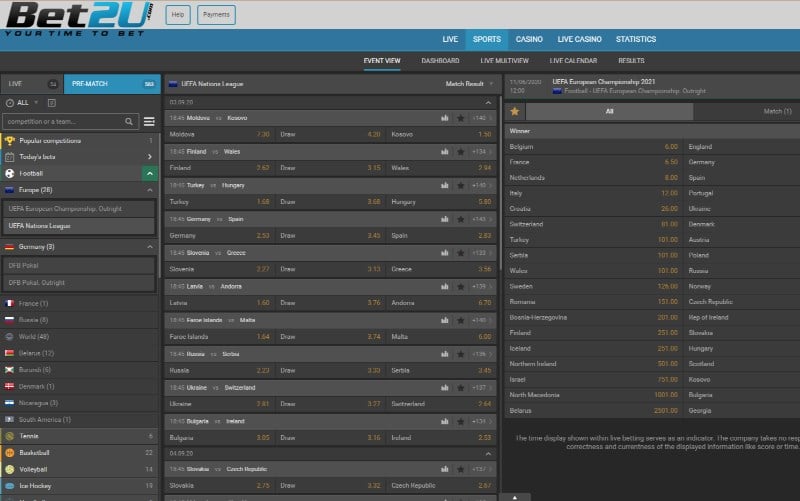Favorite the Slovenia vs Greece match star
This screenshot has width=800, height=501.
click(461, 253)
